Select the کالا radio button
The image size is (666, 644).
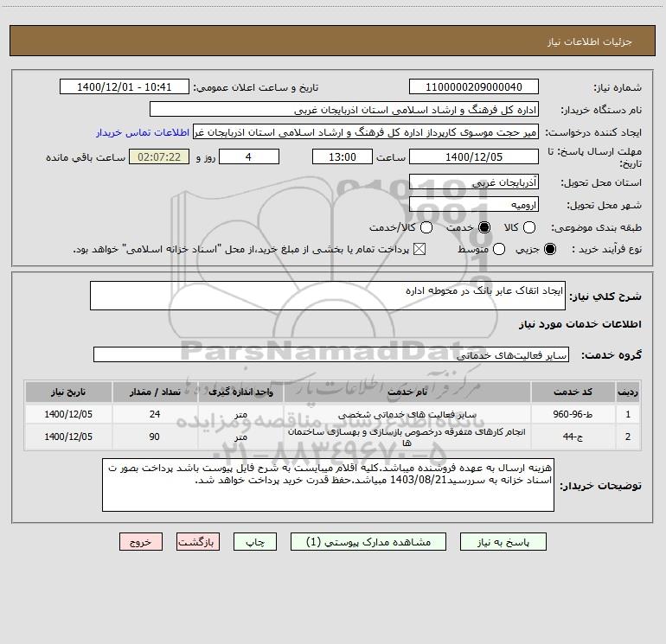(528, 227)
